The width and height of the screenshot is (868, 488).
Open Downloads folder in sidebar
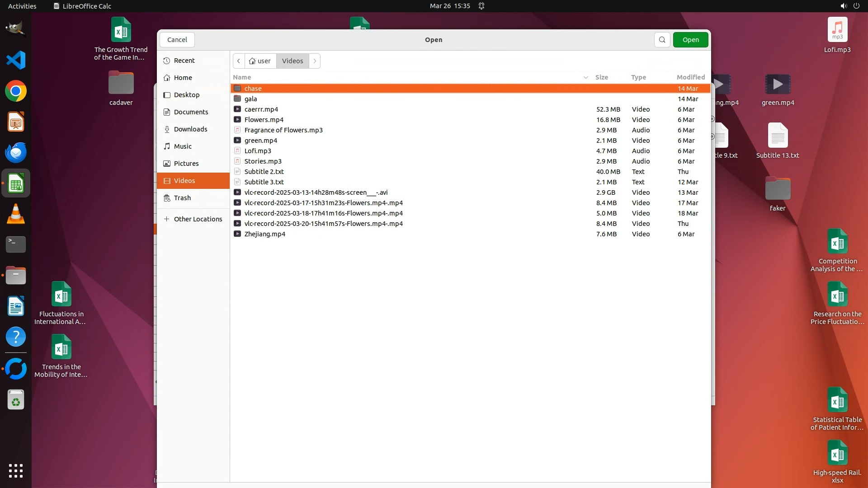tap(190, 129)
